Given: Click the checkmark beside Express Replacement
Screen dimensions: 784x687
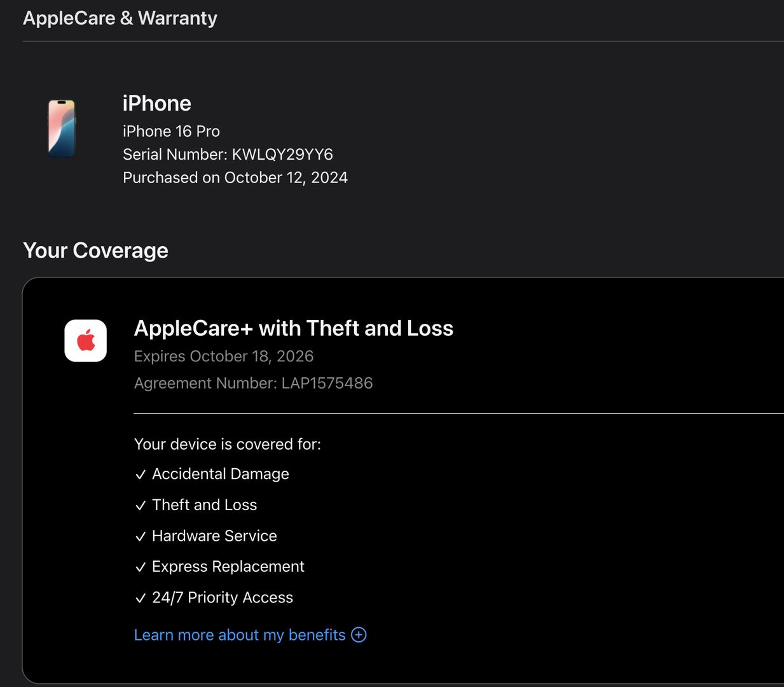Looking at the screenshot, I should (141, 567).
